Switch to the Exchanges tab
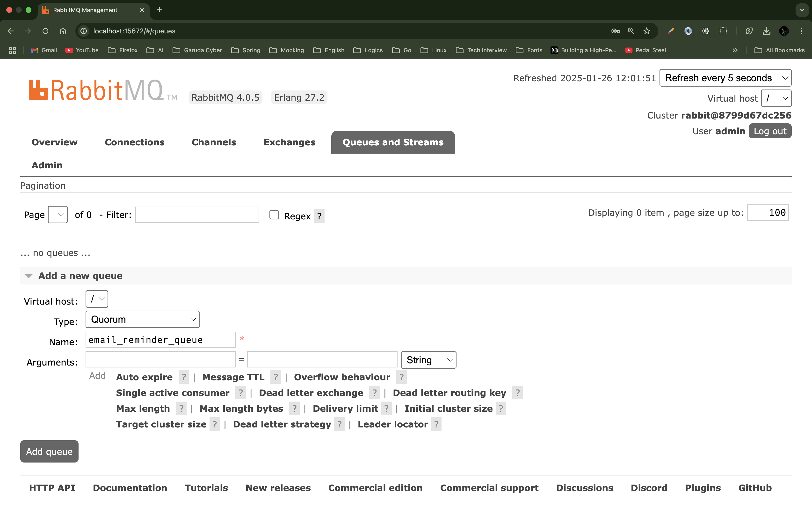Image resolution: width=812 pixels, height=508 pixels. coord(289,142)
